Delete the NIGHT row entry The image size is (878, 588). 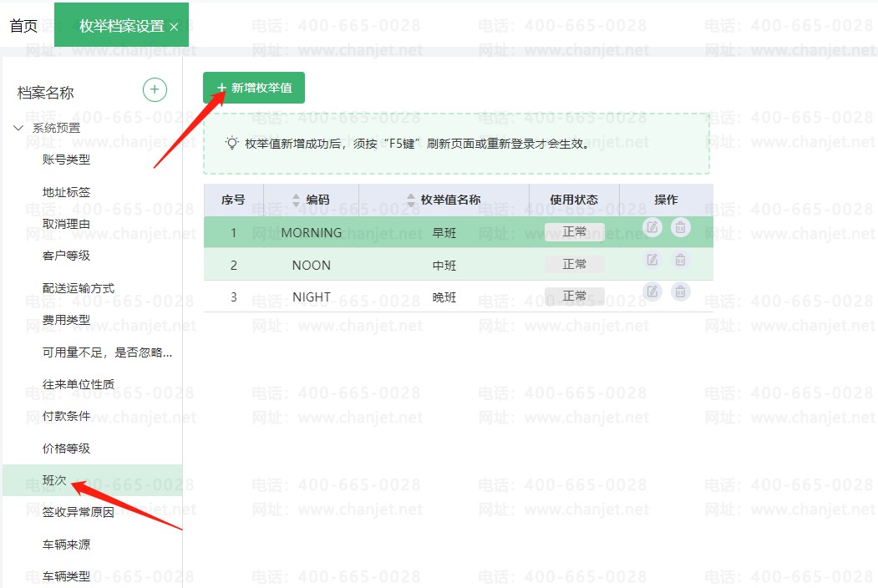tap(680, 291)
